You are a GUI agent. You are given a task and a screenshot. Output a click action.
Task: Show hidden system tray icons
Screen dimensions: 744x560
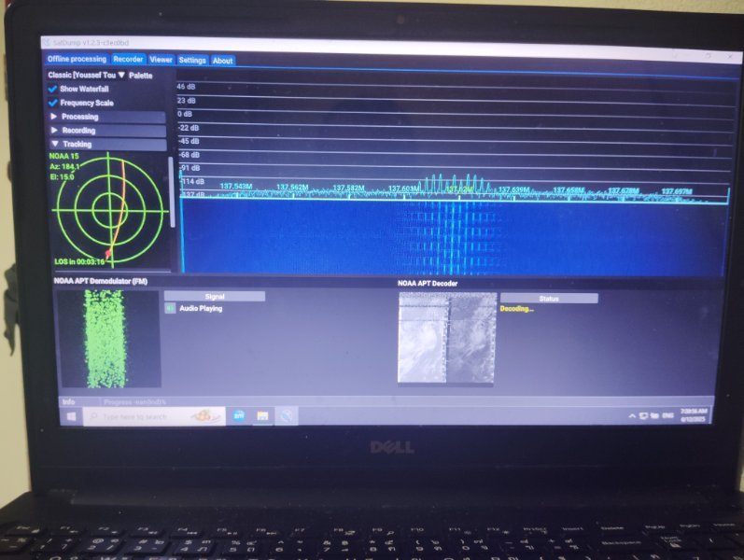632,415
